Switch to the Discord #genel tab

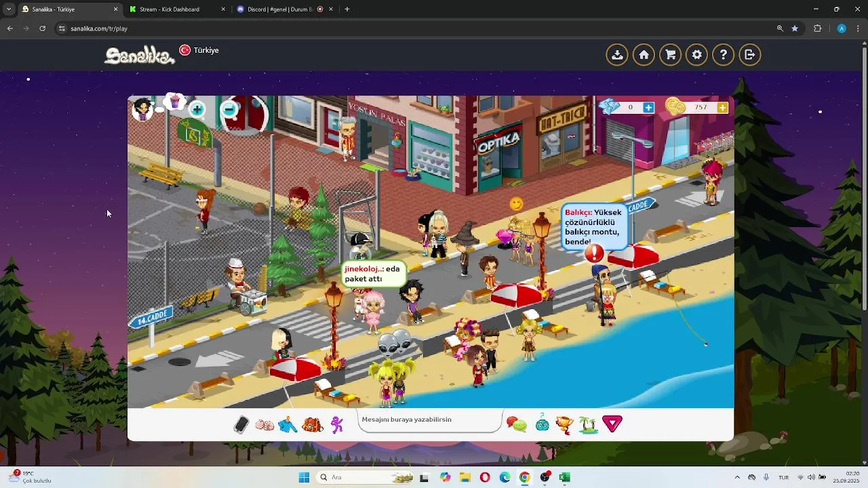click(x=278, y=9)
